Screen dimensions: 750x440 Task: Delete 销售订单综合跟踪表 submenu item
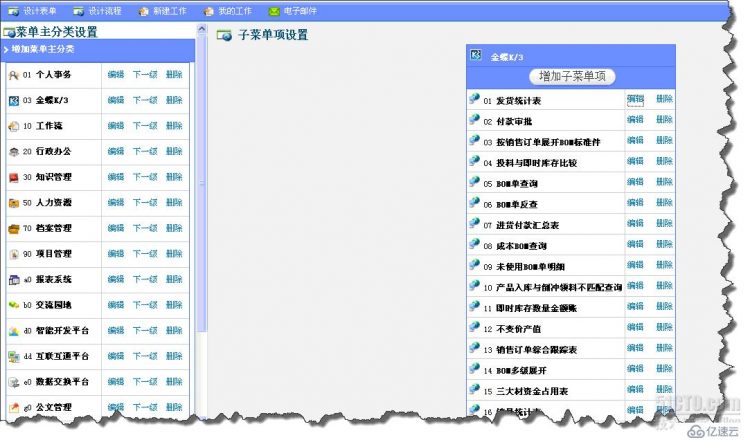coord(664,348)
